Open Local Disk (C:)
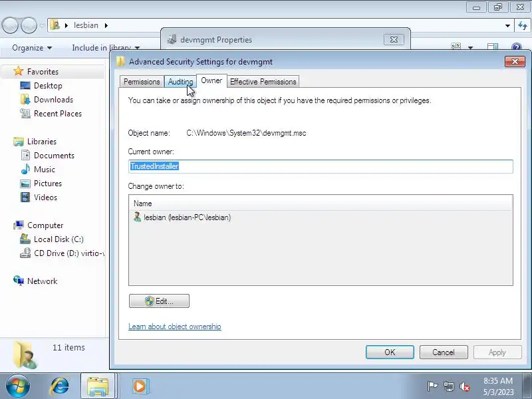The image size is (532, 399). point(59,239)
